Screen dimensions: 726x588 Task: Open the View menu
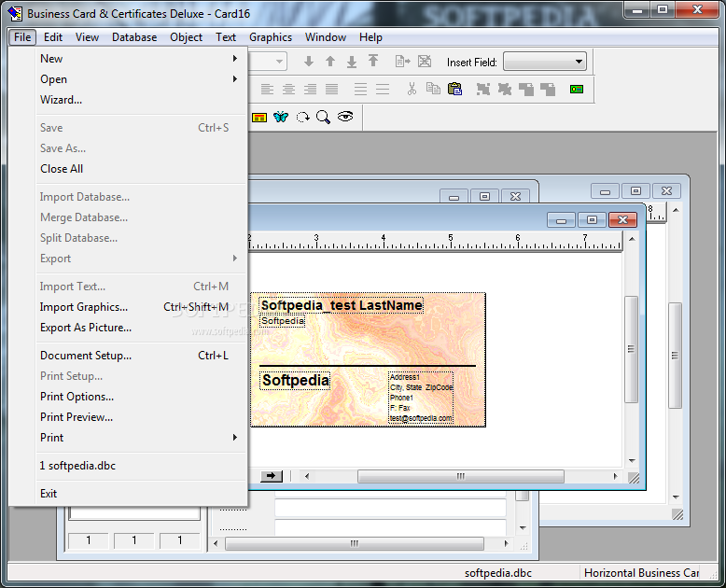tap(87, 37)
